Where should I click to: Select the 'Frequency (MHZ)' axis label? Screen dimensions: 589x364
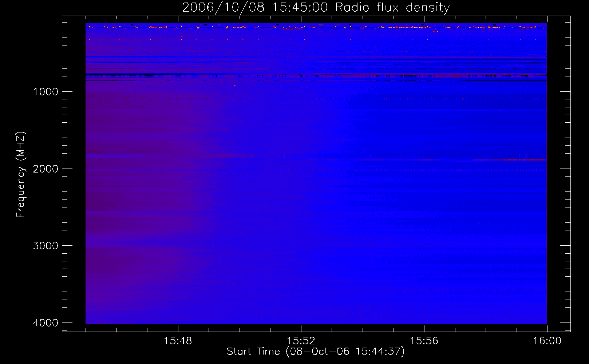click(21, 175)
